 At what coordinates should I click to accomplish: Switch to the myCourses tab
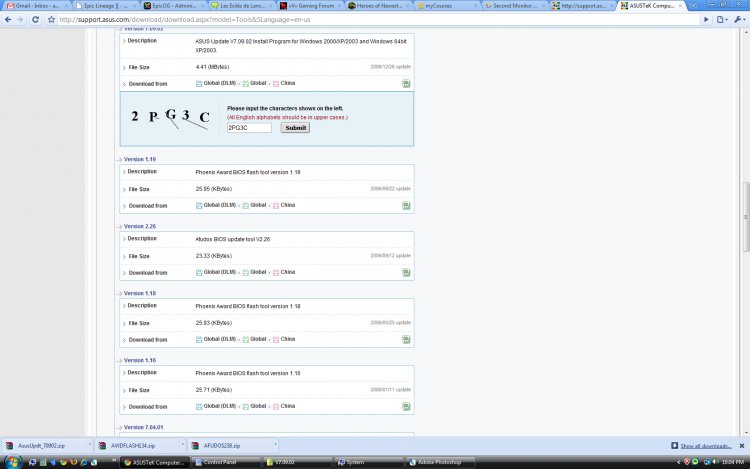tap(447, 6)
